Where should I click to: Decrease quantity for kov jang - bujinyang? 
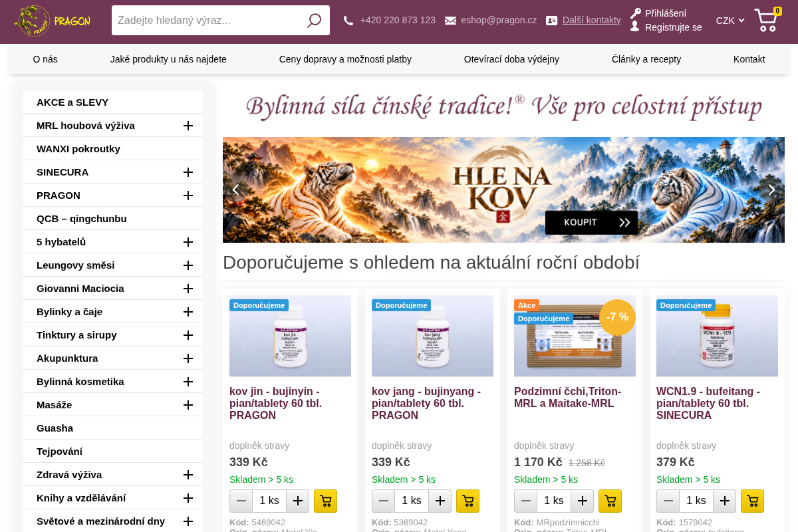tap(383, 501)
